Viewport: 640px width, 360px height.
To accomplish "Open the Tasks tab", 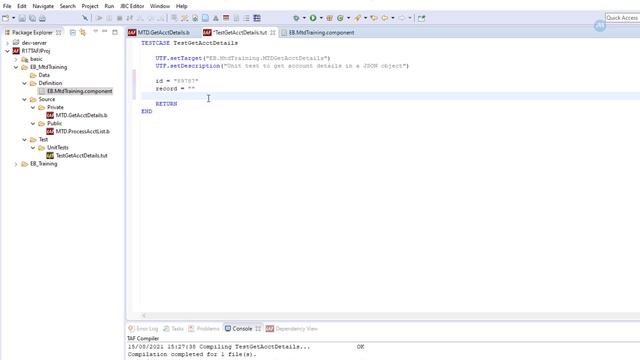I will click(173, 329).
